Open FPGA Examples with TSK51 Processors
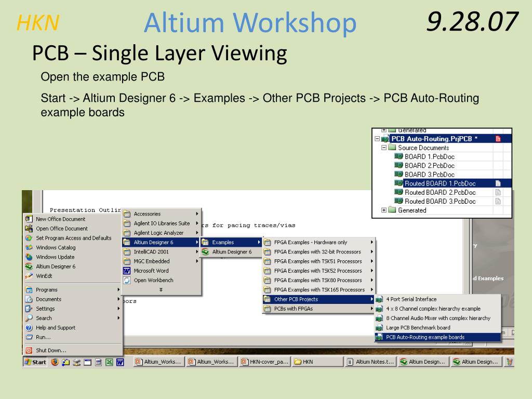 tap(319, 262)
